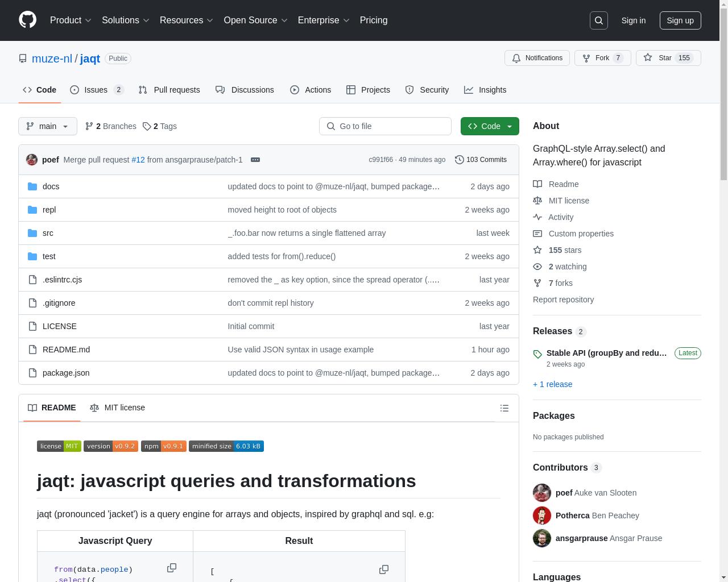Switch to the Pull requests tab
Screen dimensions: 728x582
[169, 90]
